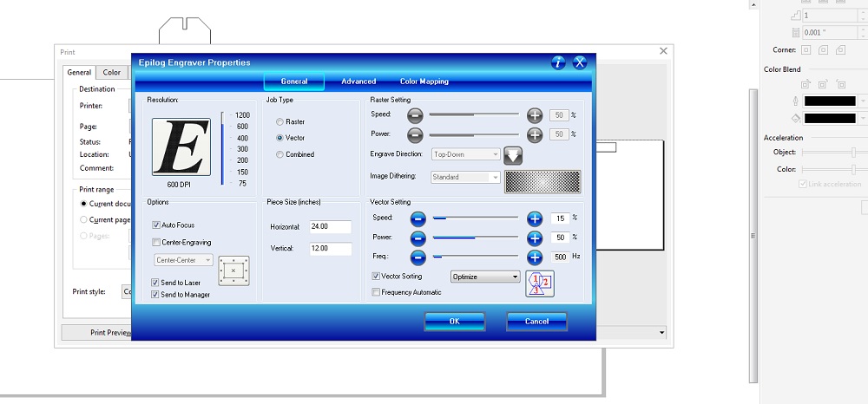Decrease vector power with minus button
The height and width of the screenshot is (404, 868).
[418, 238]
